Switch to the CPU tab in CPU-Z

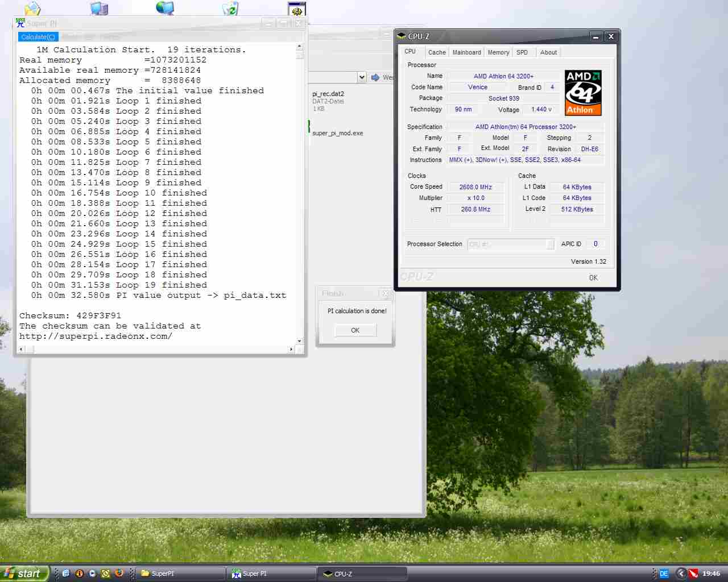pyautogui.click(x=410, y=51)
